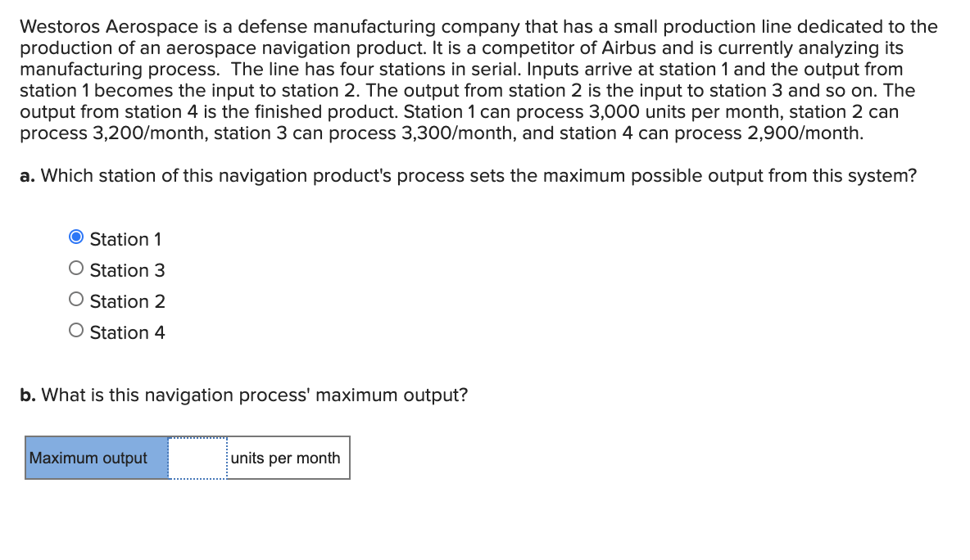
Task: Click the filled Station 1 radio circle
Action: coord(75,238)
